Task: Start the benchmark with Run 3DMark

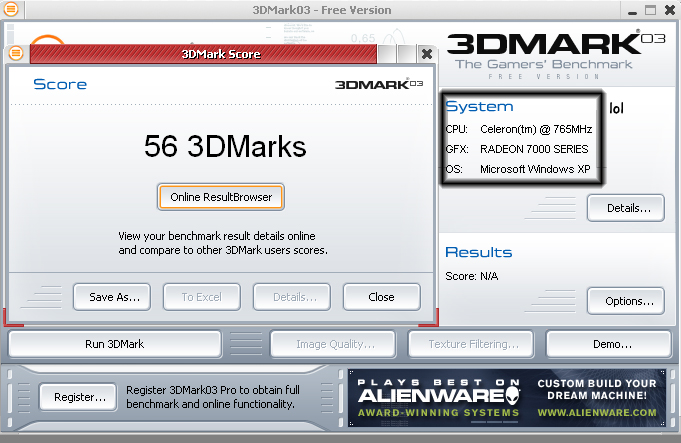Action: (x=115, y=344)
